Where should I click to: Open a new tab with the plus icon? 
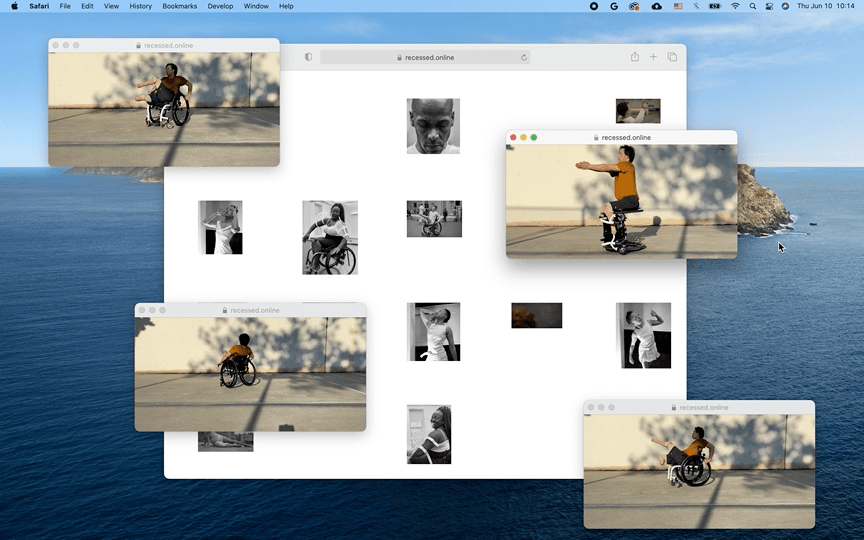click(653, 57)
